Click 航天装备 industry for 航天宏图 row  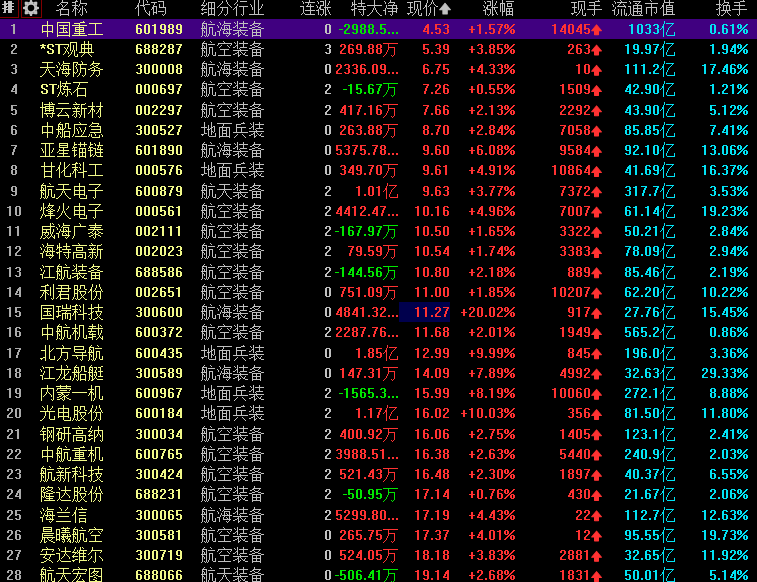click(232, 575)
